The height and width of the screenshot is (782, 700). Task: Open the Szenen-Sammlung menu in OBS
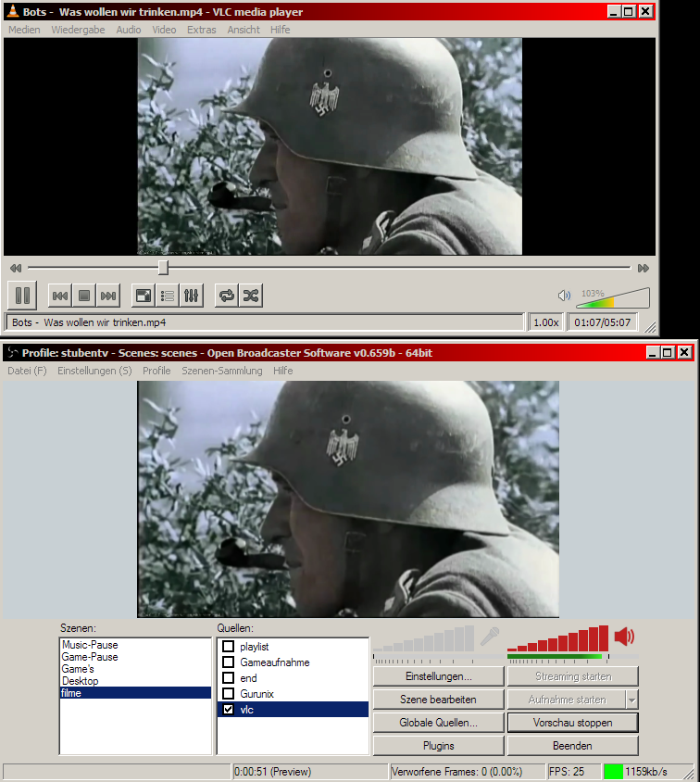tap(221, 371)
